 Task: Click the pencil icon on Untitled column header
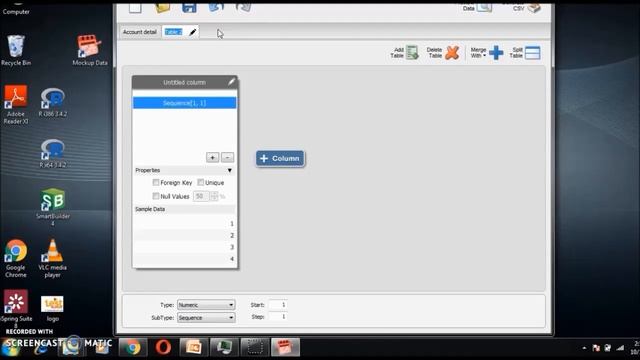(231, 82)
